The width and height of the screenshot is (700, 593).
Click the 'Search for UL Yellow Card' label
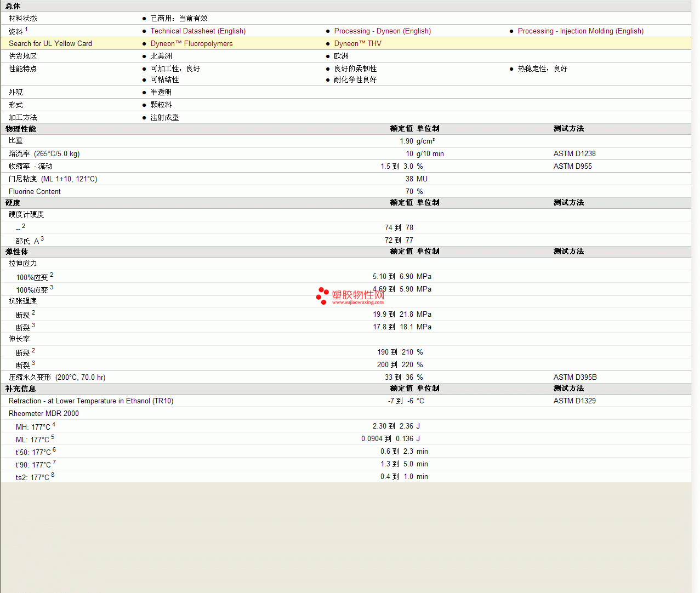(50, 44)
